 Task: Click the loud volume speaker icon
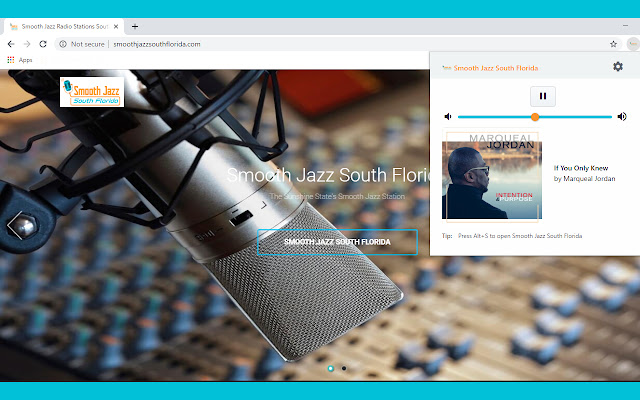pos(622,117)
